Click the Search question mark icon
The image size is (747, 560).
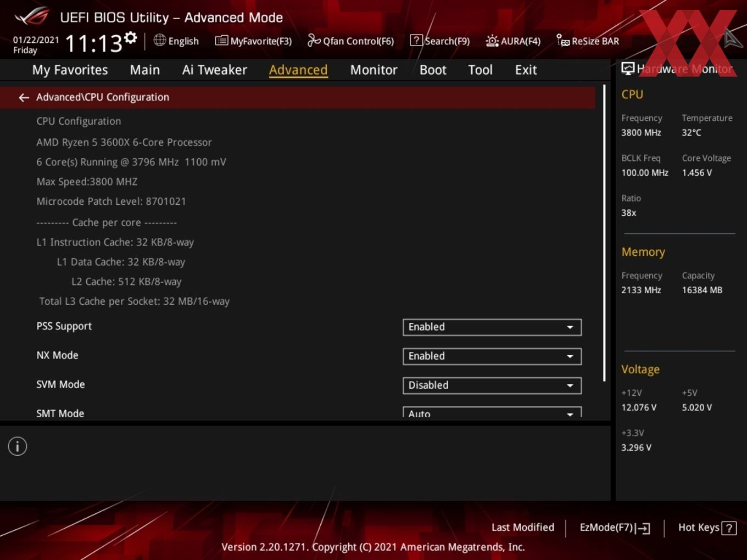pos(416,40)
